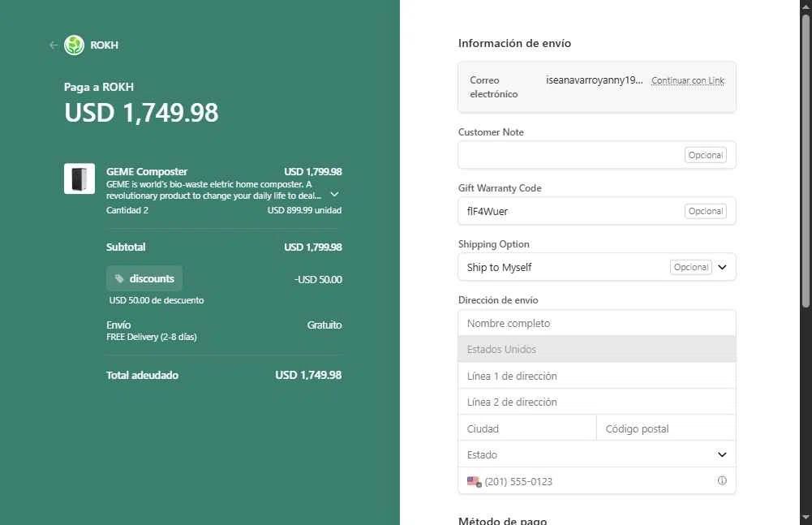The width and height of the screenshot is (812, 525).
Task: Expand the GEME Composter description chevron
Action: [334, 195]
